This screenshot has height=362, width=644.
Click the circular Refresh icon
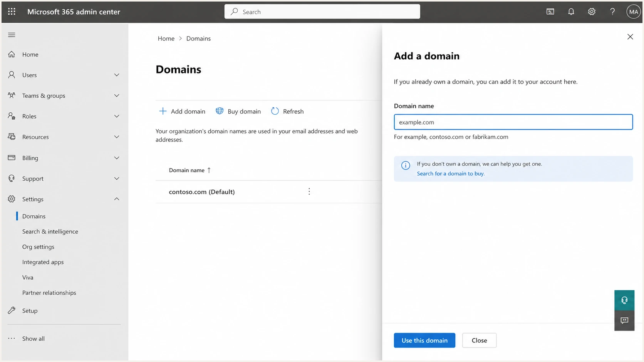click(x=275, y=111)
